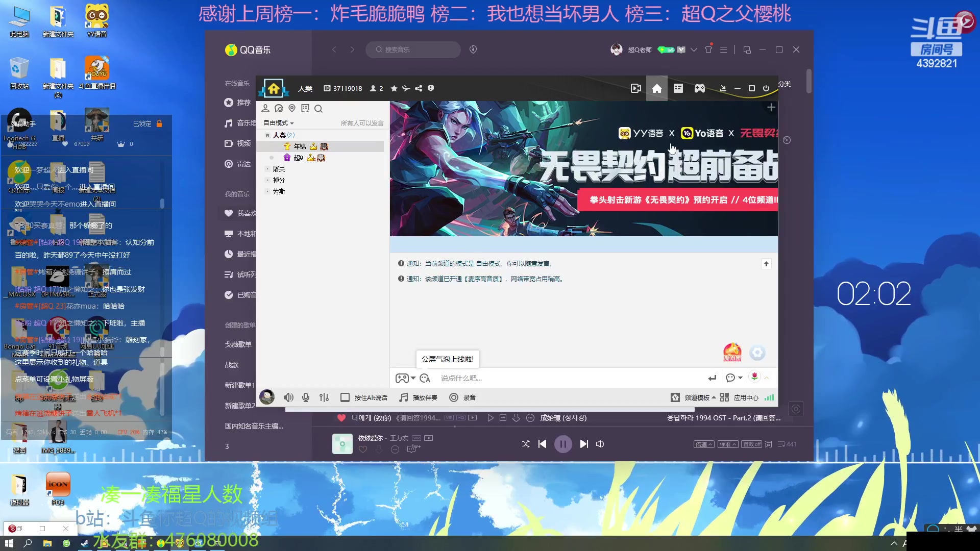This screenshot has width=980, height=551.
Task: Click the QQ Music search box
Action: [x=413, y=49]
